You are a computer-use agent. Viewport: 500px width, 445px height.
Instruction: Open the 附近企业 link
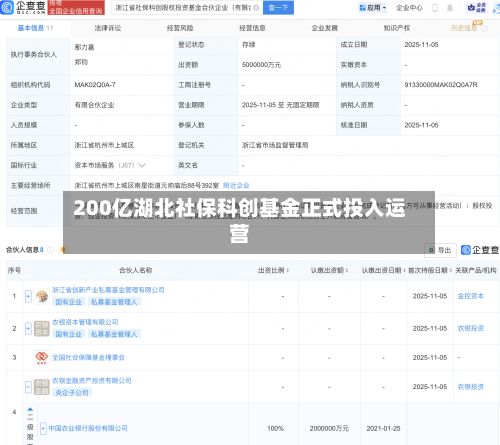[x=236, y=185]
